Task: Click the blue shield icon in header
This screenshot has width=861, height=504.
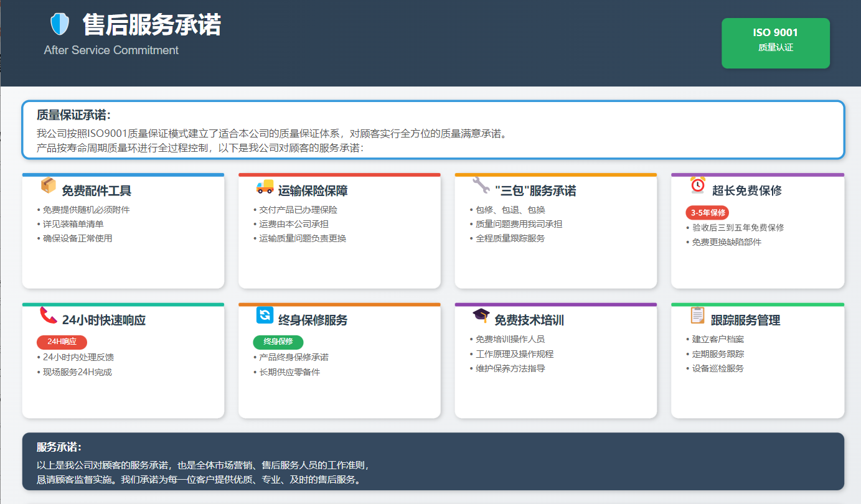Action: coord(59,25)
